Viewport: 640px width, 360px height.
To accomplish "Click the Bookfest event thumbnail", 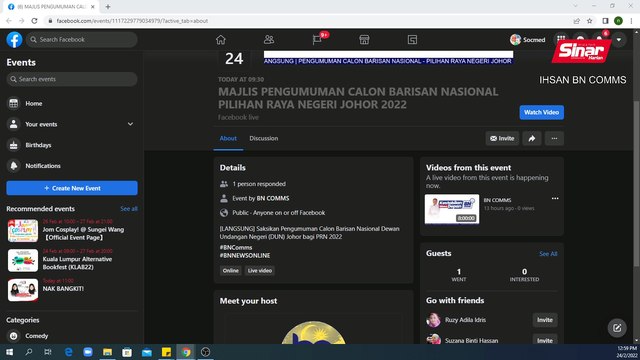I will 23,260.
